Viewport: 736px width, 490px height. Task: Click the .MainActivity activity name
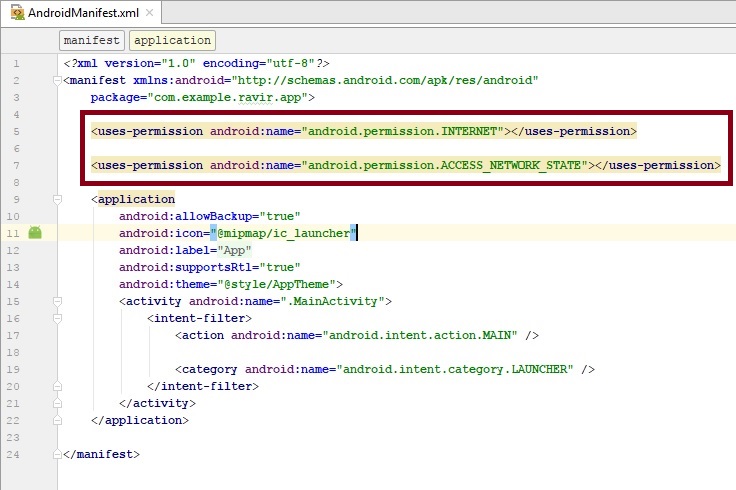pyautogui.click(x=333, y=301)
